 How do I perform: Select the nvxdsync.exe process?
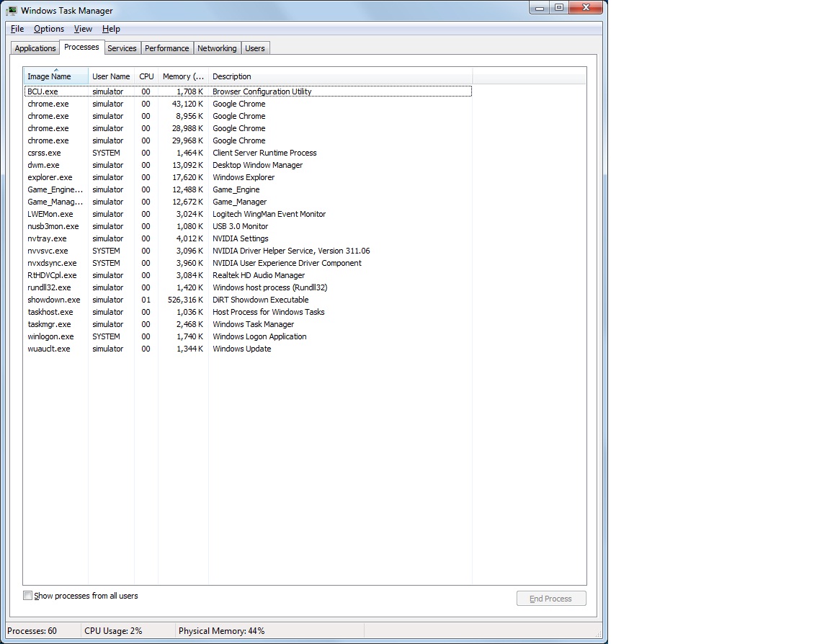point(248,263)
